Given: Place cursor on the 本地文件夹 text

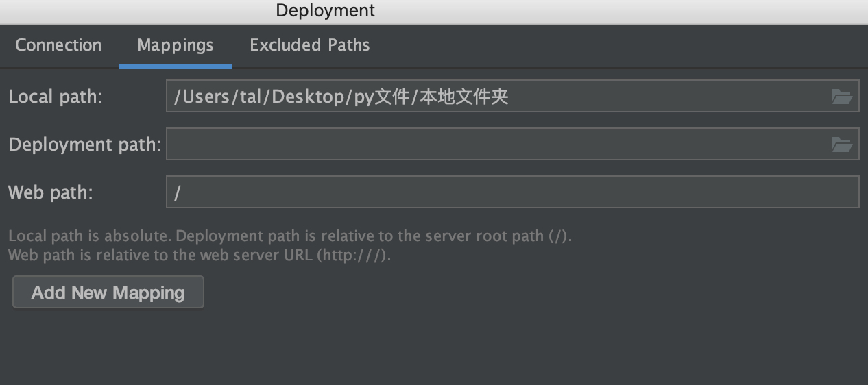Looking at the screenshot, I should pos(463,97).
